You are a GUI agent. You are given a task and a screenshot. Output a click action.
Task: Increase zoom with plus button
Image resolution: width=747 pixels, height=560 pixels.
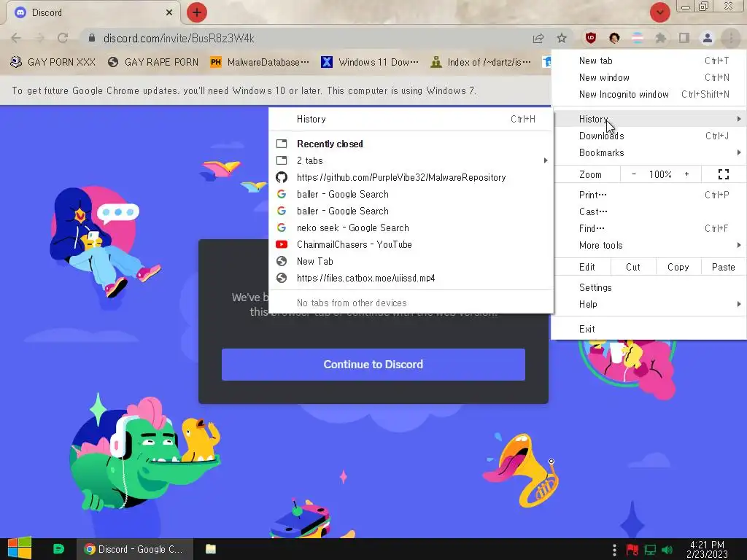pyautogui.click(x=686, y=174)
